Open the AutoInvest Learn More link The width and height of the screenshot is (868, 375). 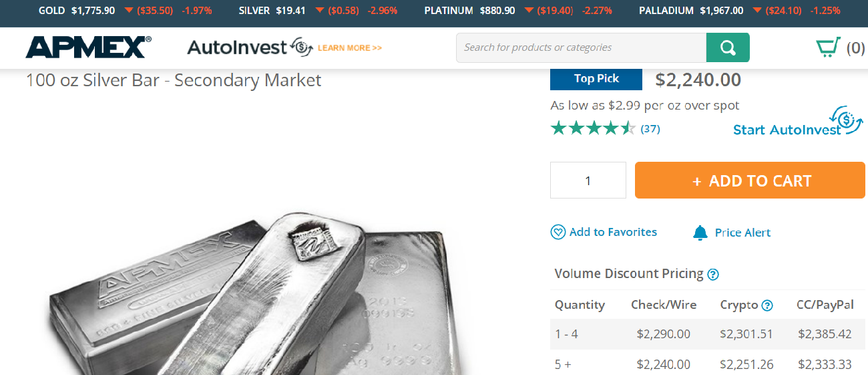[x=350, y=48]
